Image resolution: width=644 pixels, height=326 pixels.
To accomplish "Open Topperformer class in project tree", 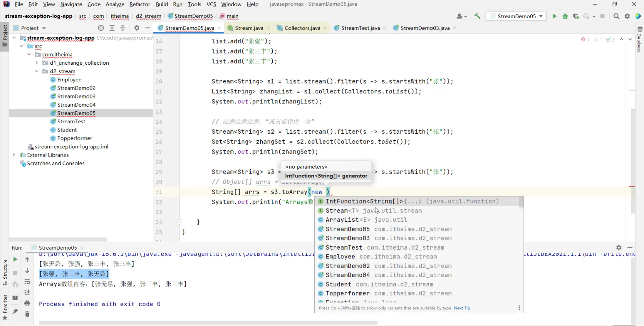I will 74,138.
